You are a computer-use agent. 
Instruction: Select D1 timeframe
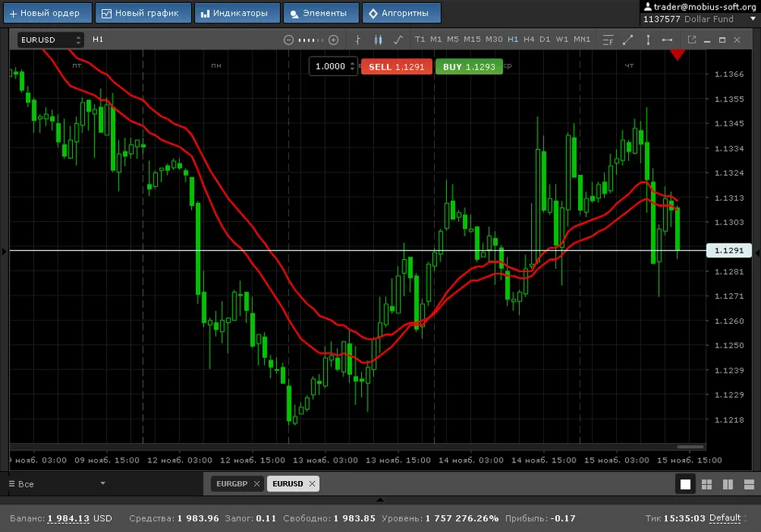[545, 40]
